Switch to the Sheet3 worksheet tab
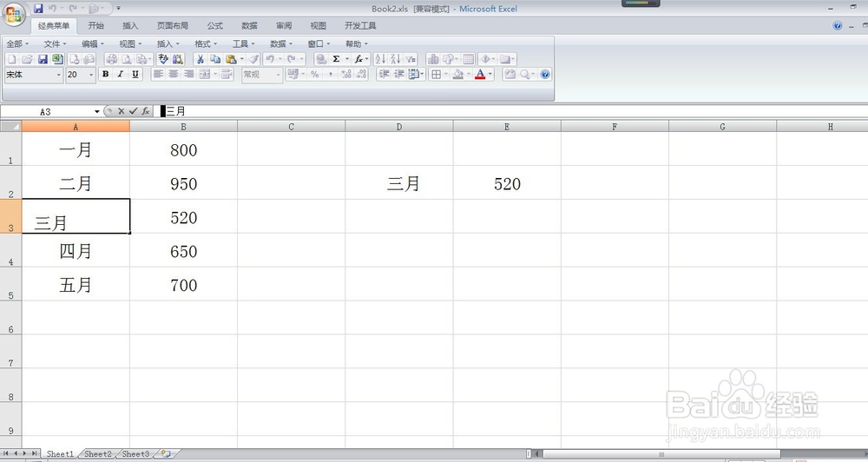The height and width of the screenshot is (462, 868). (135, 453)
